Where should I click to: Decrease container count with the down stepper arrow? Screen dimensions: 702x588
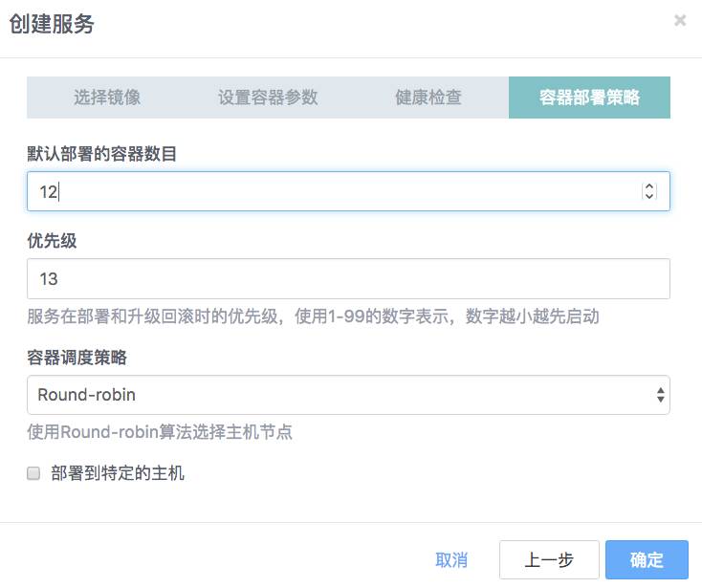click(x=649, y=196)
